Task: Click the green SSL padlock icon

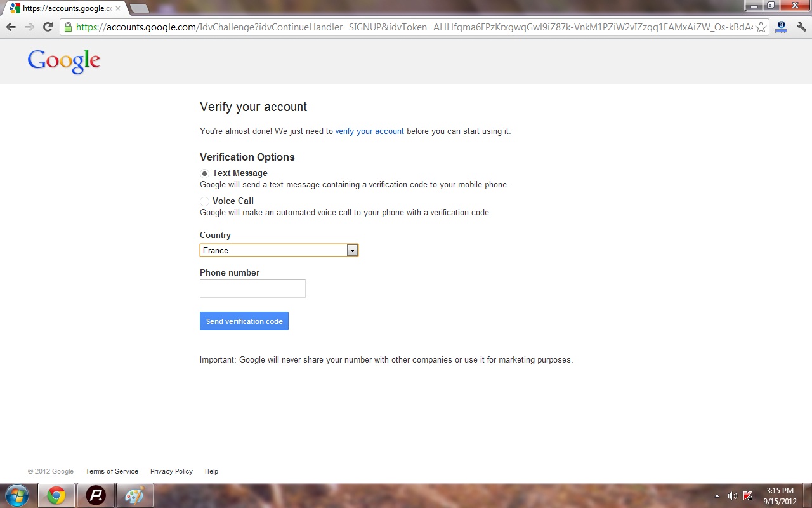Action: [68, 27]
